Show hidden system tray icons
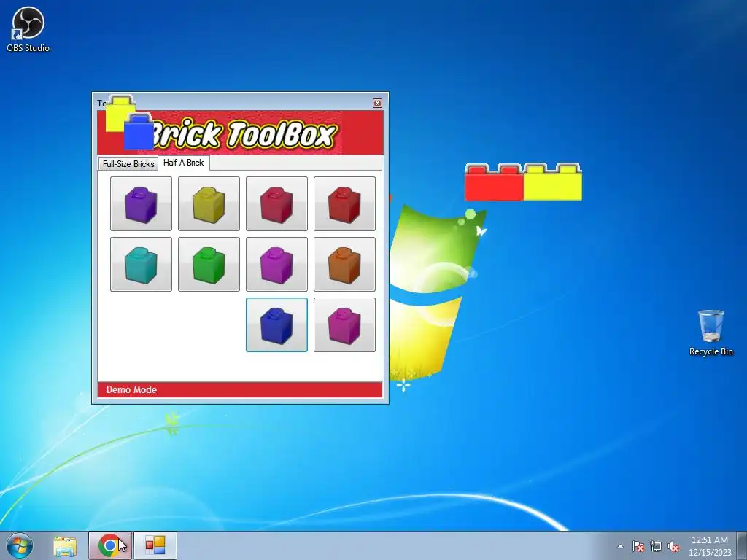 pos(620,546)
